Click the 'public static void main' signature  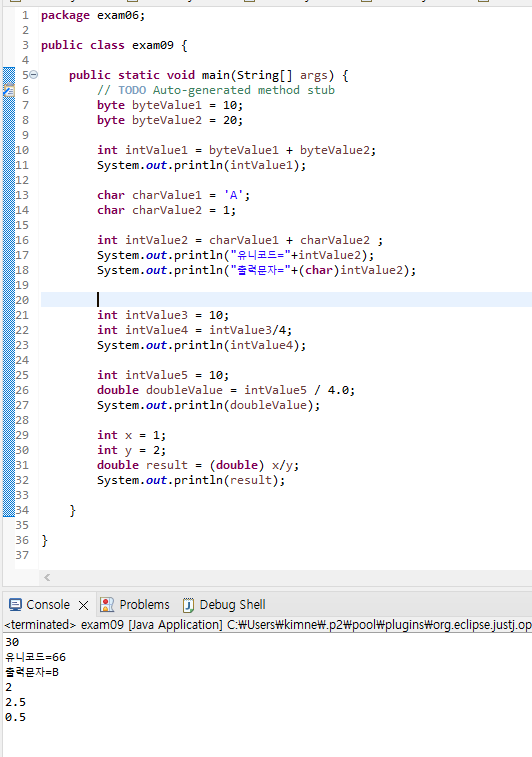[x=209, y=75]
